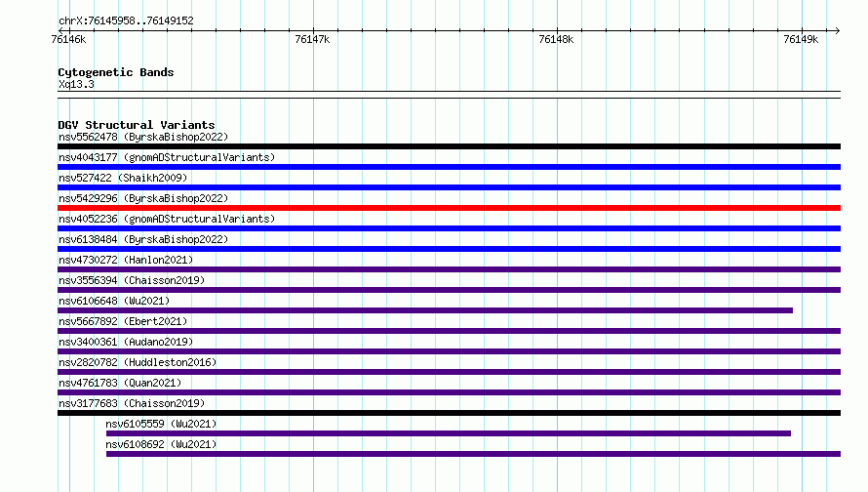
Task: Click the purple bar under nsv6108692
Action: click(473, 454)
